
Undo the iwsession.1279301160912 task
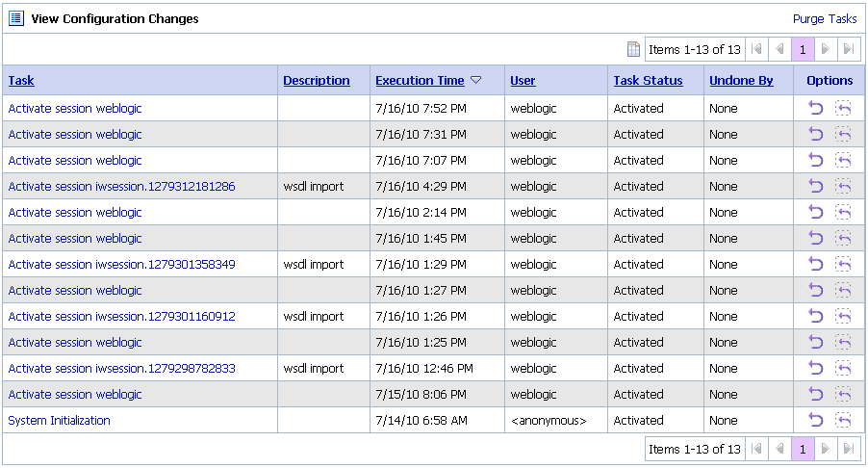816,316
